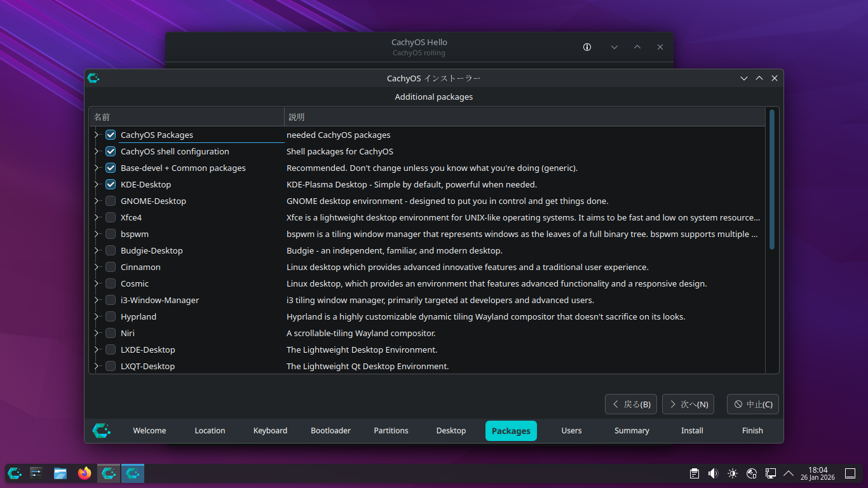Tick the Niri checkbox
Viewport: 868px width, 488px height.
(x=111, y=333)
